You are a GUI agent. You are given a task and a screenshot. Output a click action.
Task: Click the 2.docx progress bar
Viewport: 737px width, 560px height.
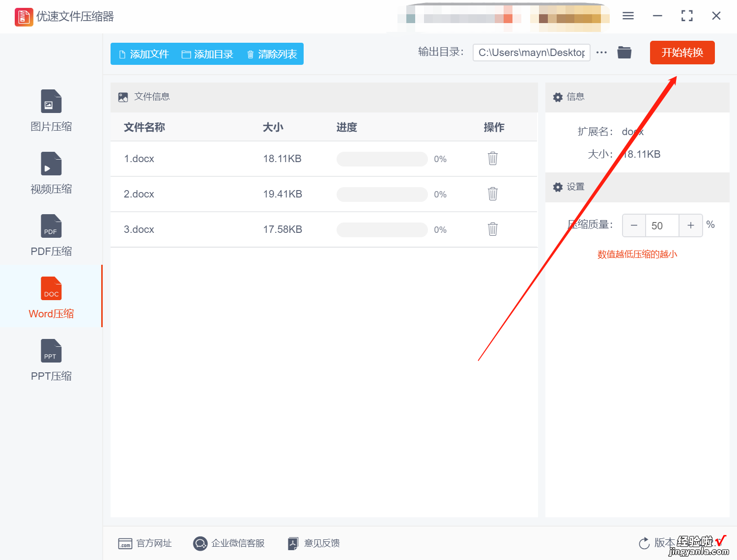point(382,195)
